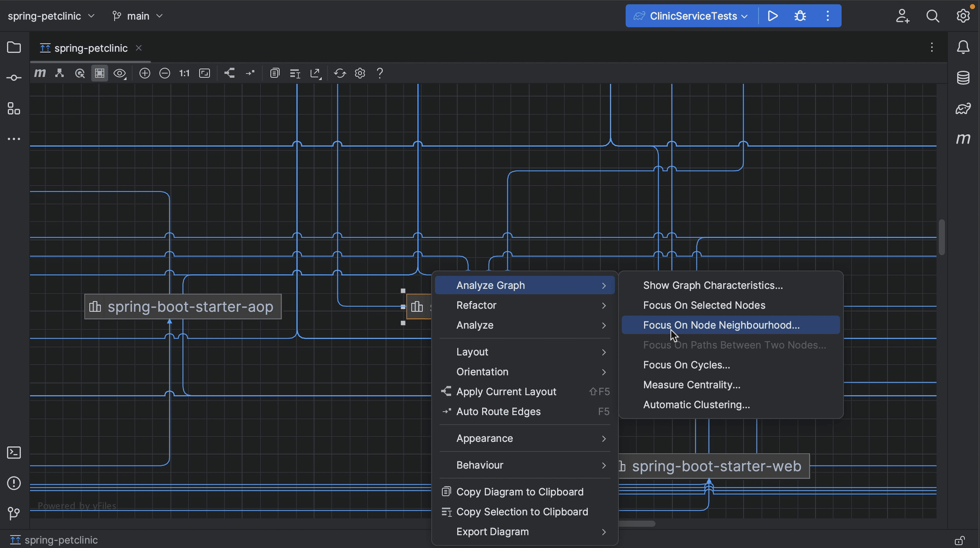Screen dimensions: 980x548
Task: Click Copy Diagram to Clipboard toolbar icon
Action: click(x=275, y=73)
